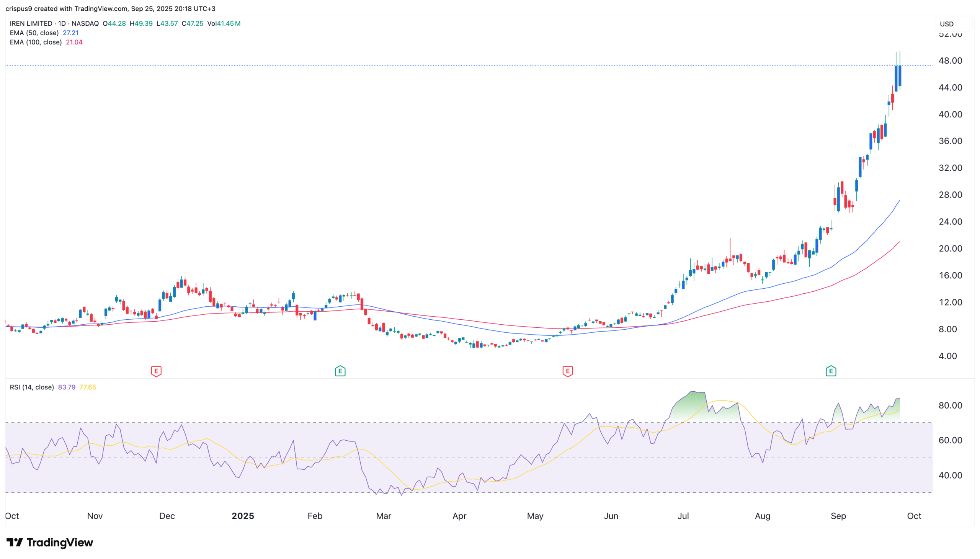
Task: Click the 2025 label on the time axis
Action: pyautogui.click(x=242, y=516)
